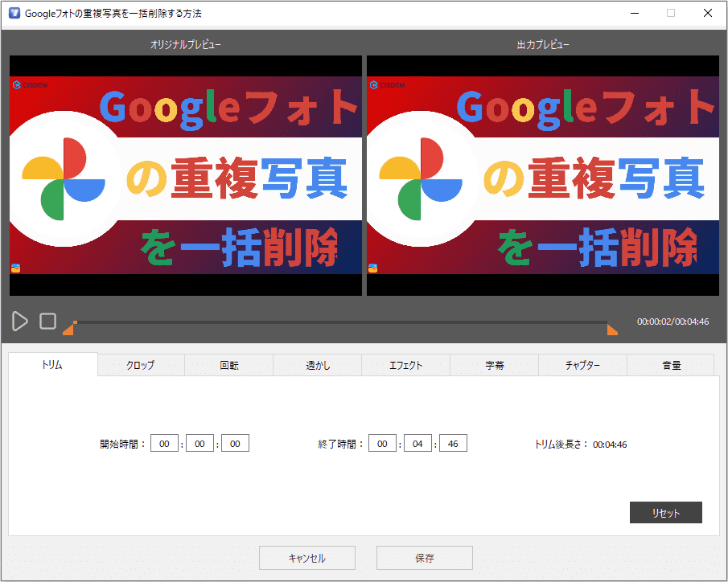Click the 終了時間 seconds field

453,444
